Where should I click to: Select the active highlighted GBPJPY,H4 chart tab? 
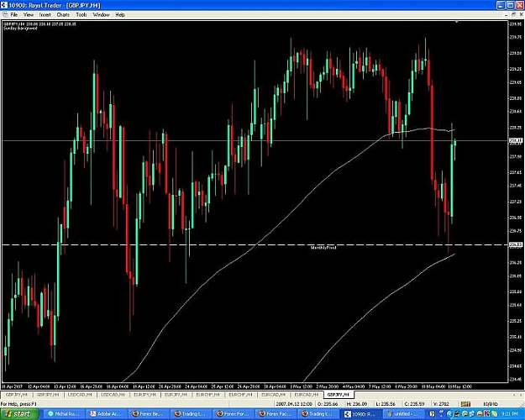pos(339,395)
